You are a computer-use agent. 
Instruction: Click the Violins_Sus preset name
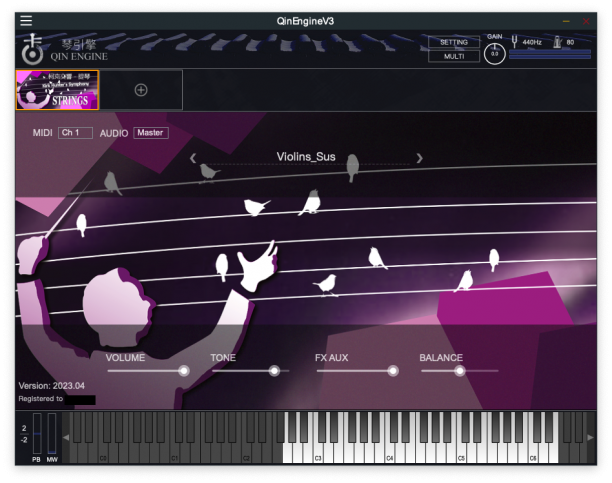[x=306, y=157]
